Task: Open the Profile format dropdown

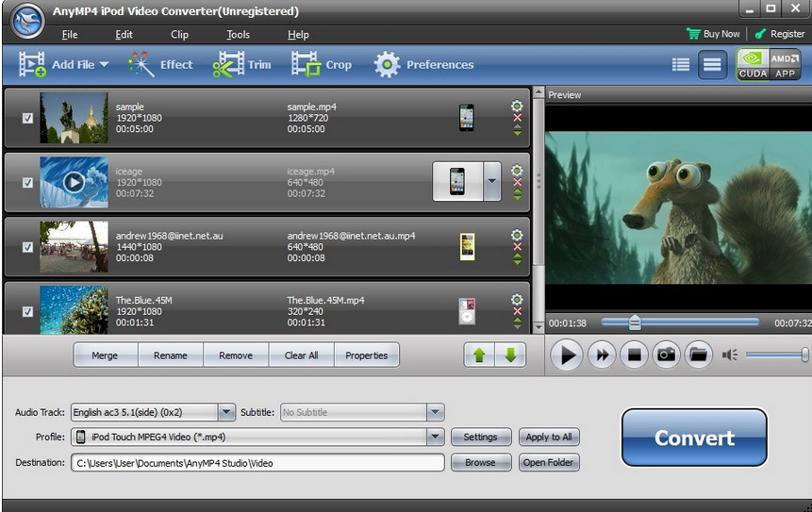Action: [x=435, y=437]
